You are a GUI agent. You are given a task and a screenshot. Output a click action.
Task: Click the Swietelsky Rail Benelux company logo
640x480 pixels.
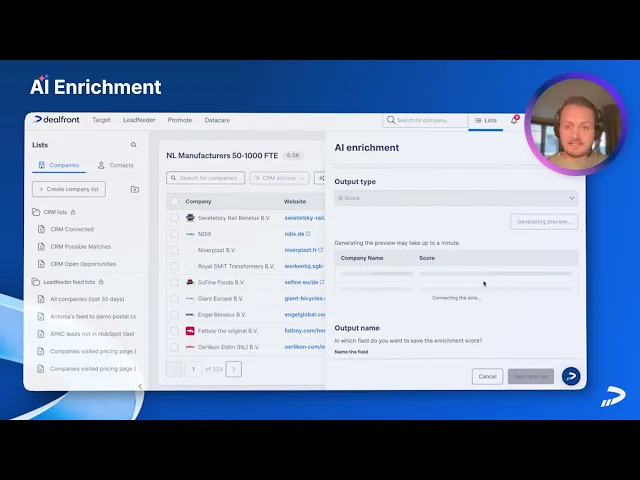(x=190, y=218)
